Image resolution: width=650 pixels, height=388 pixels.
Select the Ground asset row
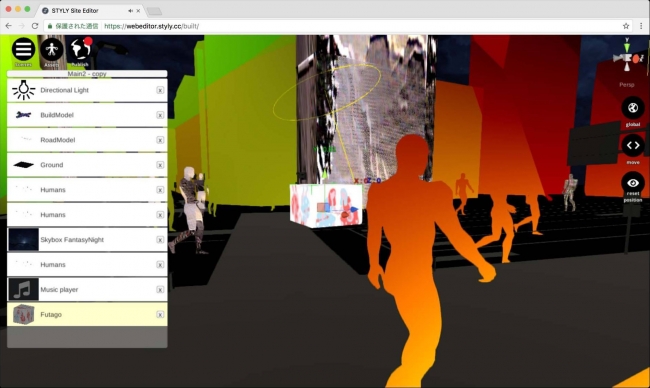click(87, 165)
